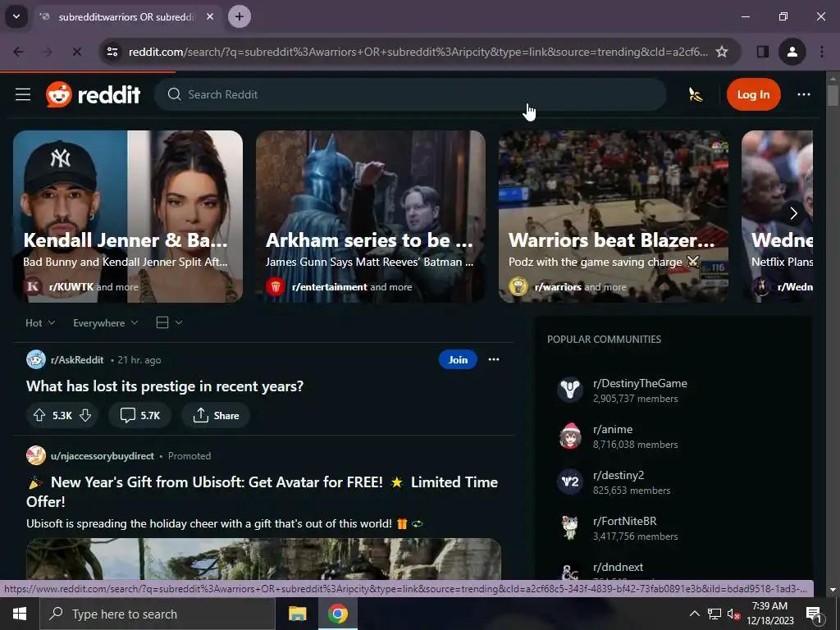840x630 pixels.
Task: Open the r/destiny2 community icon
Action: click(x=570, y=482)
